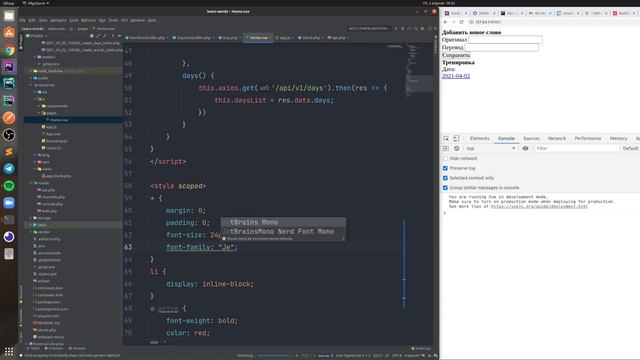Viewport: 640px width, 360px height.
Task: Open the 2021-04-02 date link
Action: click(456, 76)
